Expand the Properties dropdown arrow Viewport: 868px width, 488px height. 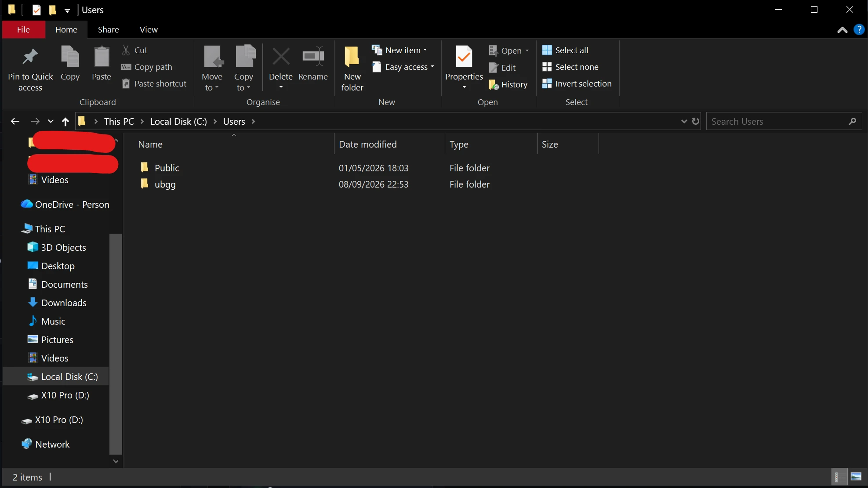[464, 87]
